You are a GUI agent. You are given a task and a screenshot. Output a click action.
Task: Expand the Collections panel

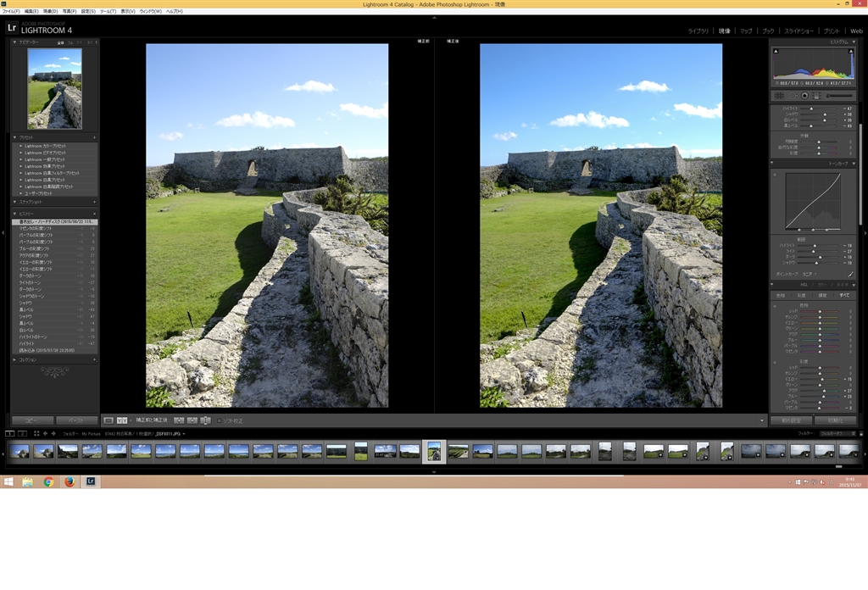15,359
